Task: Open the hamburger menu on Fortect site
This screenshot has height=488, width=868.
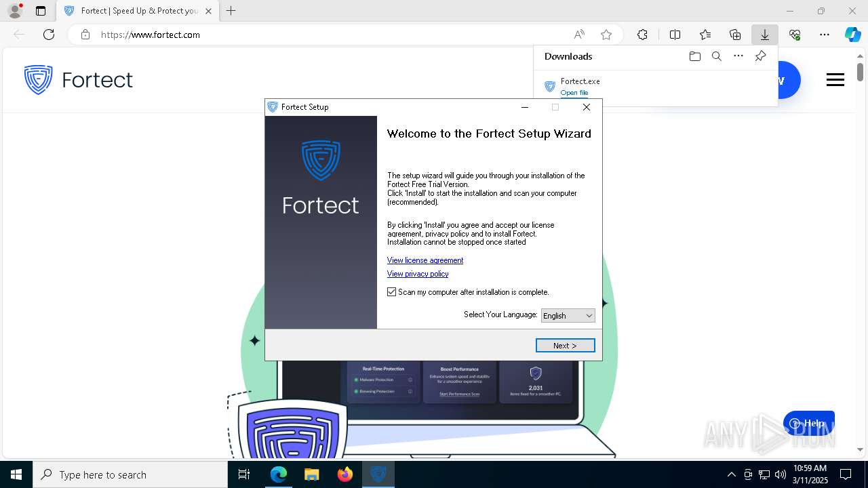Action: pos(835,80)
